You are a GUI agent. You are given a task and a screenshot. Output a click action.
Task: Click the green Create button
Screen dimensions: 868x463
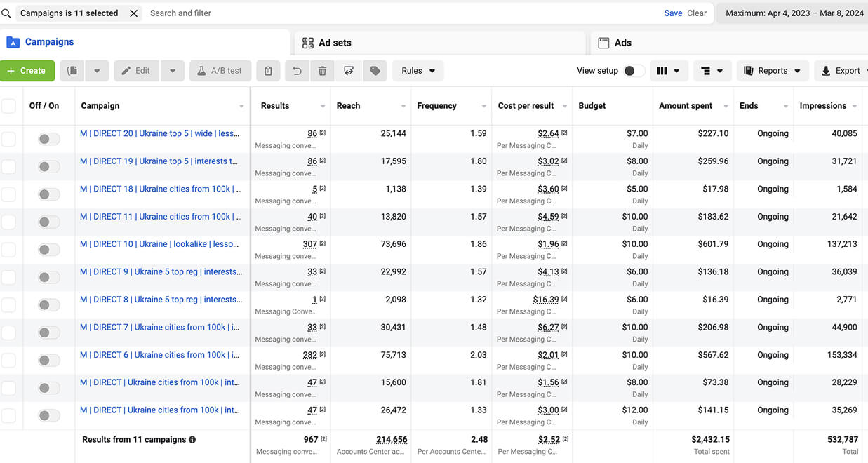pos(27,71)
